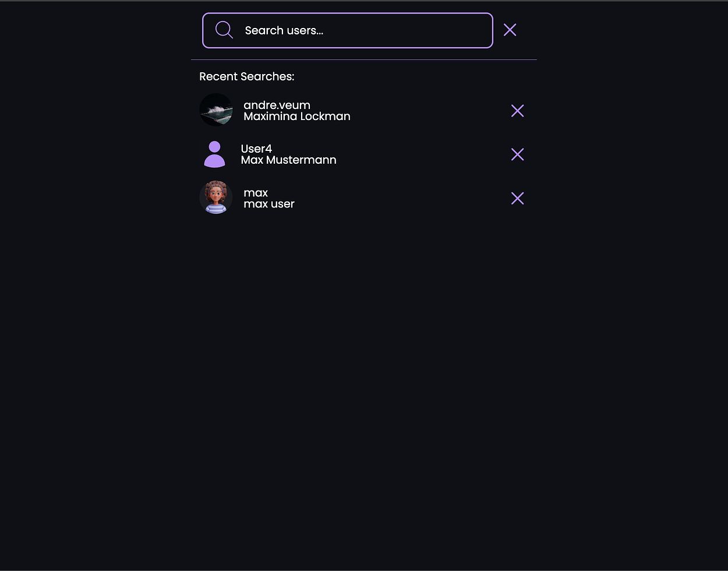Select the User4 username
This screenshot has height=571, width=728.
(x=256, y=149)
